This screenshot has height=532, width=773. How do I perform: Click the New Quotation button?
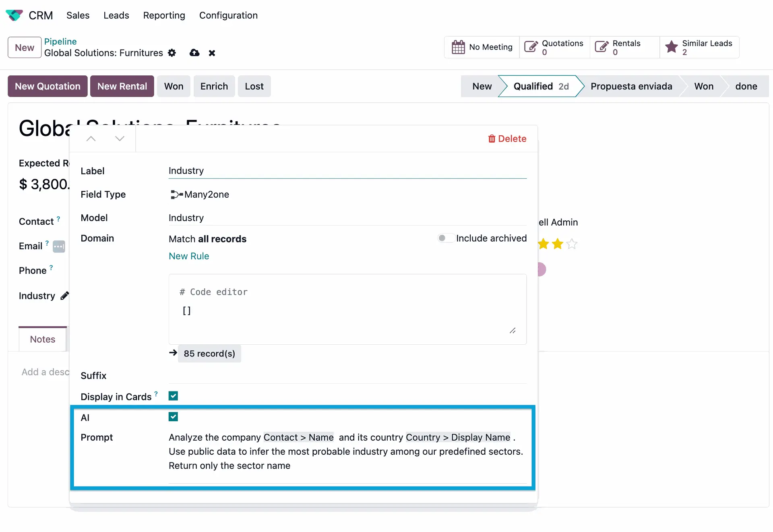(47, 86)
